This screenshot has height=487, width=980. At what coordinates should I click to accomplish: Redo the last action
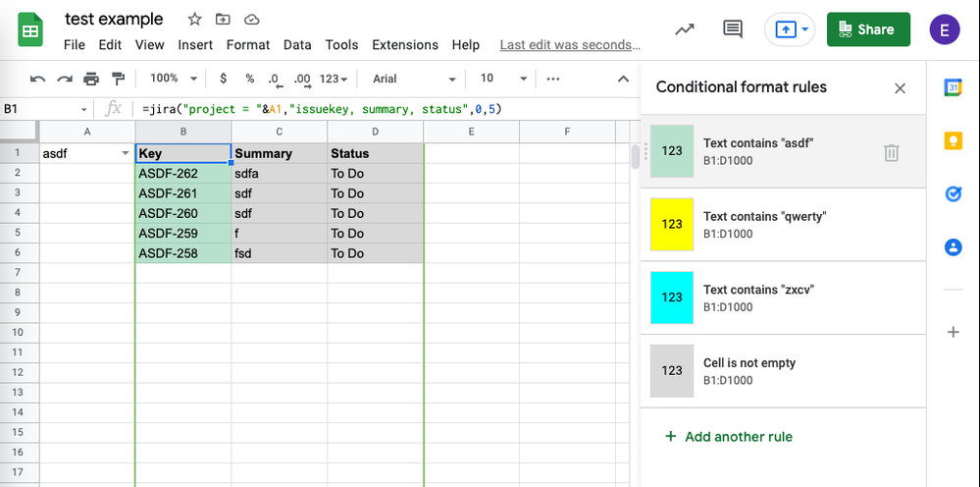[x=65, y=79]
